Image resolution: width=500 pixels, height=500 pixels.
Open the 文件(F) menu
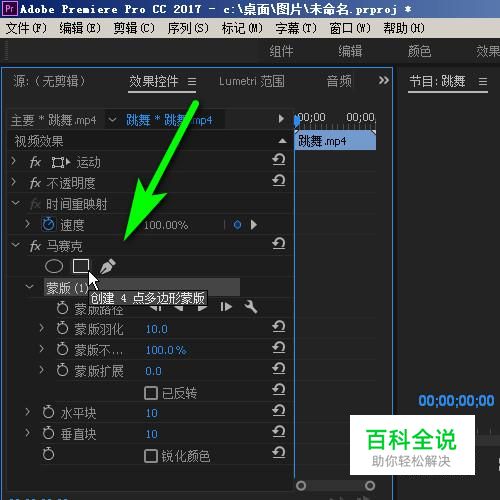click(x=26, y=28)
